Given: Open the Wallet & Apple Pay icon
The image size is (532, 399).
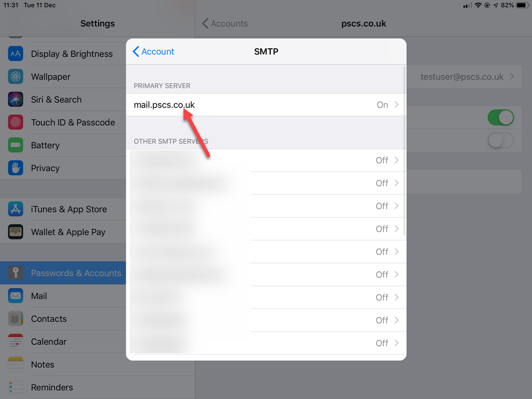Looking at the screenshot, I should tap(16, 232).
